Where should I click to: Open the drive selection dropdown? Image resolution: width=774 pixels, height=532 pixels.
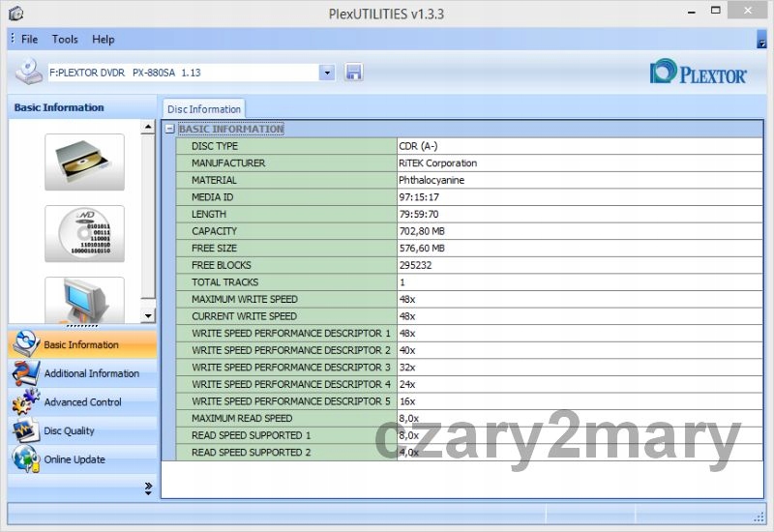click(x=326, y=73)
